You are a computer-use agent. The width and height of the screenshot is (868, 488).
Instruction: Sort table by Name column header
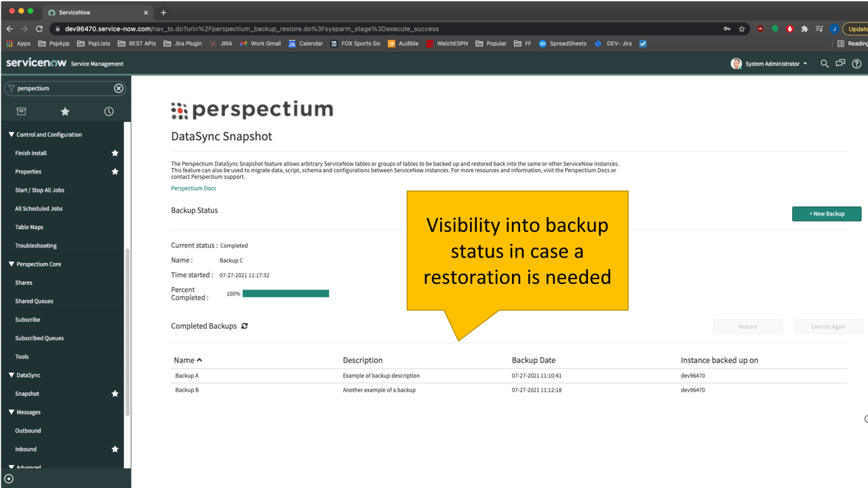pyautogui.click(x=188, y=360)
